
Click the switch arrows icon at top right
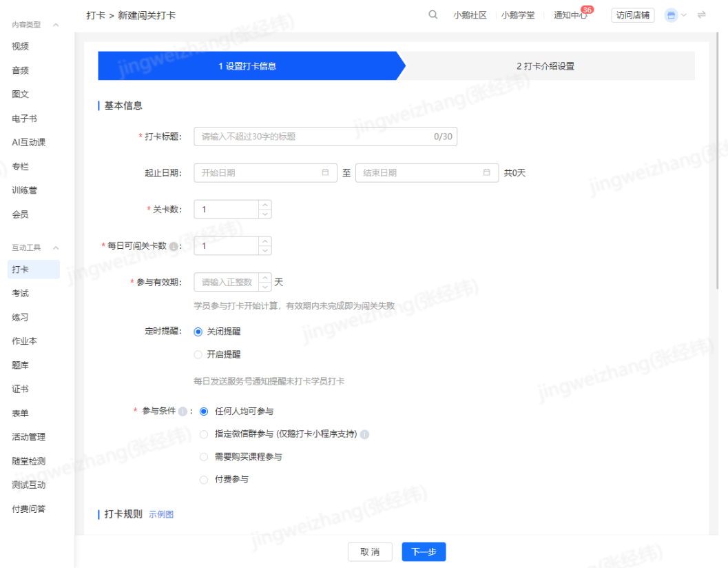[702, 15]
